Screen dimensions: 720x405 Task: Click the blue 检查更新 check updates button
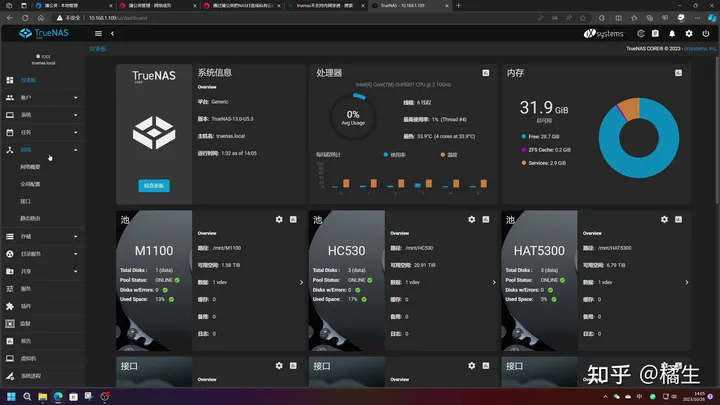click(154, 186)
